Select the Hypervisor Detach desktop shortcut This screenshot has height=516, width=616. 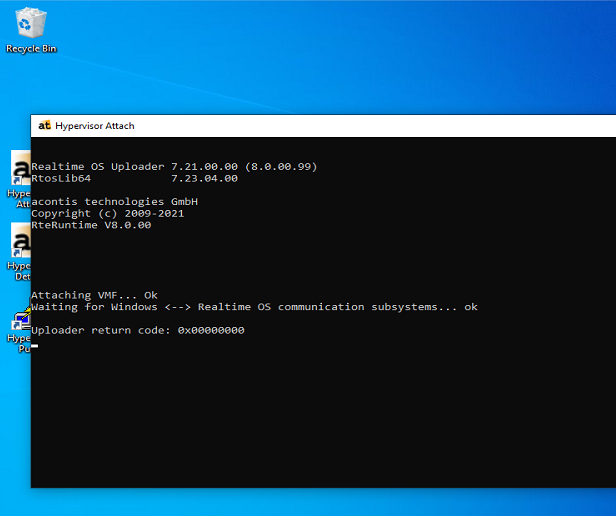tap(19, 242)
